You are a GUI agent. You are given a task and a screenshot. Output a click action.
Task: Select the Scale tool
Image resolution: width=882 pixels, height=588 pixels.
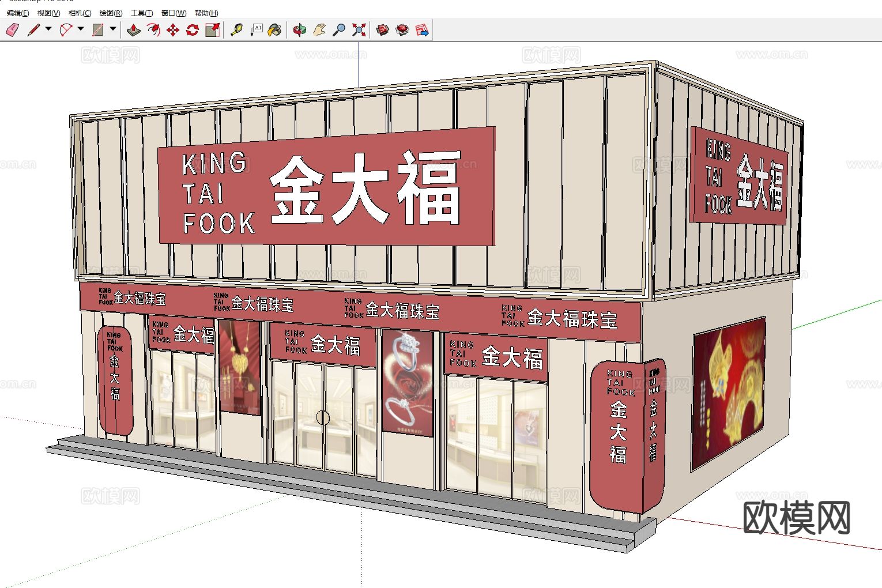point(212,29)
